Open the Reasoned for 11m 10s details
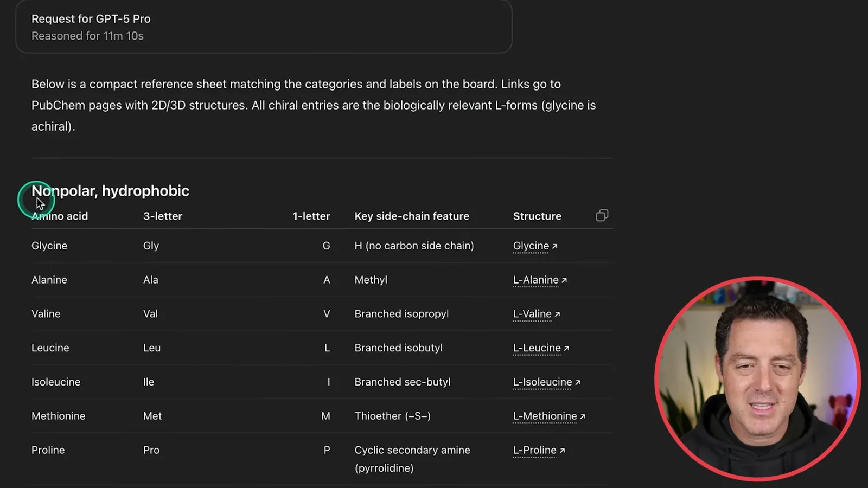Screen dimensions: 868x488 [x=87, y=36]
